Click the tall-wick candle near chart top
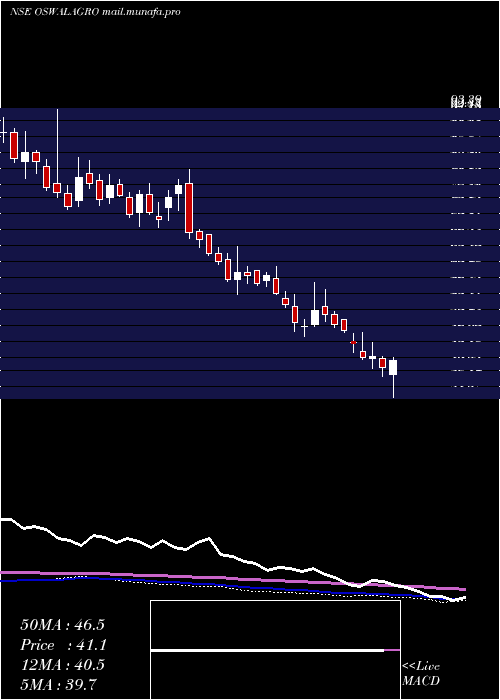This screenshot has width=500, height=700. [x=57, y=153]
